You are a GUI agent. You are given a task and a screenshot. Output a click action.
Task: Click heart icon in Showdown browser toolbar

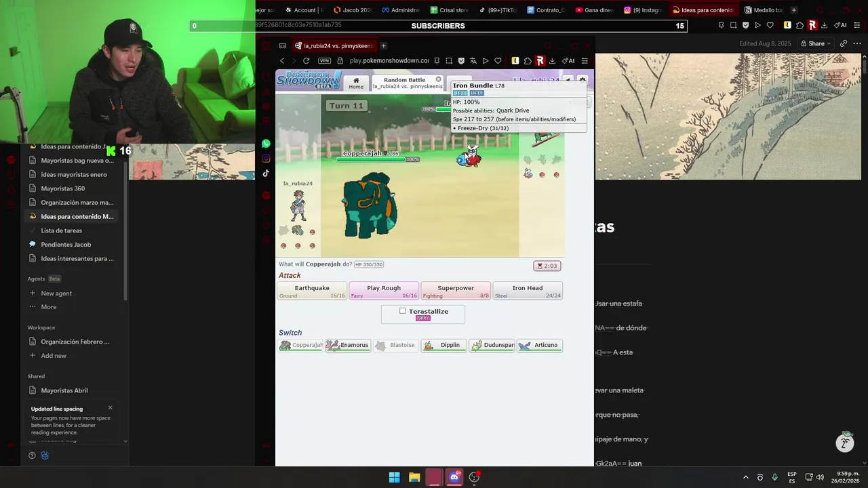[x=498, y=61]
